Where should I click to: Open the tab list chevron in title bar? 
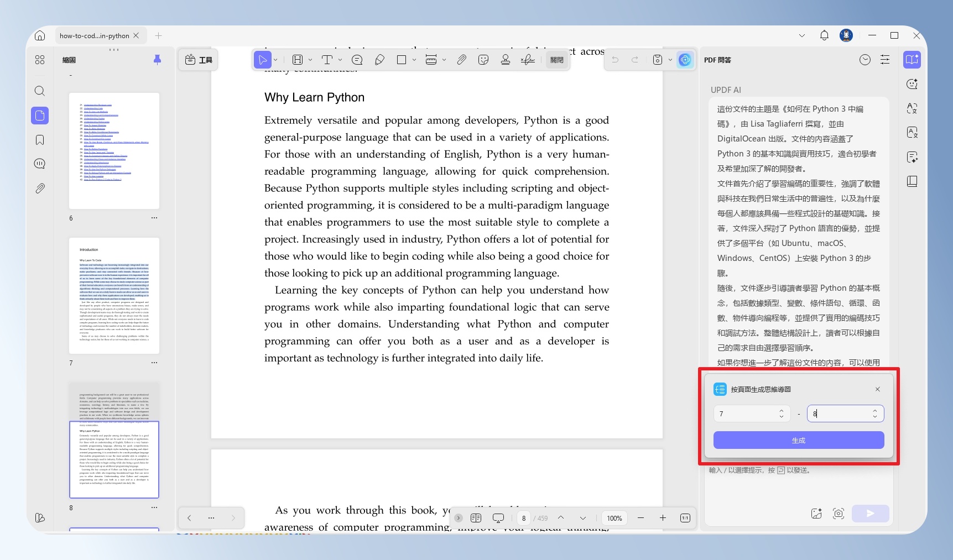pos(802,35)
